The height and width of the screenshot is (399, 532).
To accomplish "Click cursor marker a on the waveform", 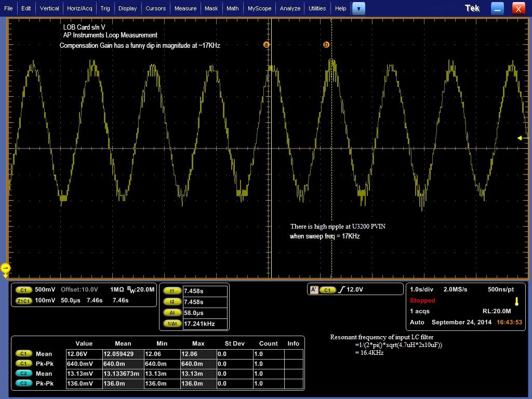I will point(267,45).
